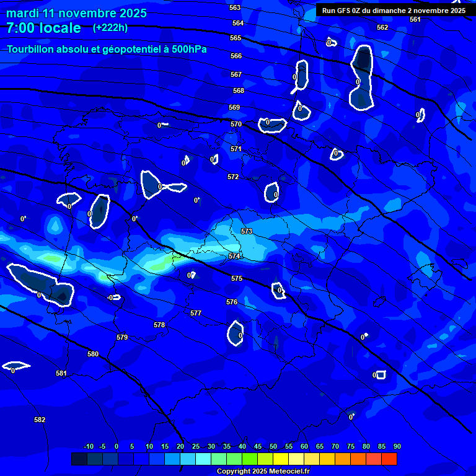Click the 566 contour label
This screenshot has width=476, height=476.
point(236,56)
